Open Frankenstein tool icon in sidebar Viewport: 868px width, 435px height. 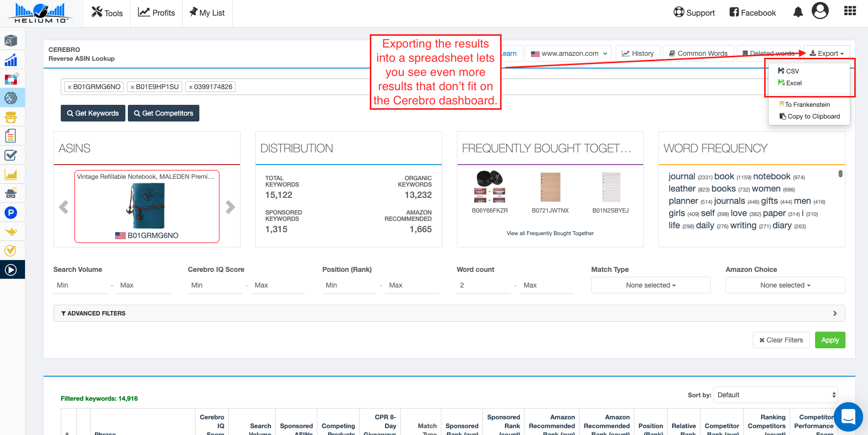pyautogui.click(x=11, y=117)
